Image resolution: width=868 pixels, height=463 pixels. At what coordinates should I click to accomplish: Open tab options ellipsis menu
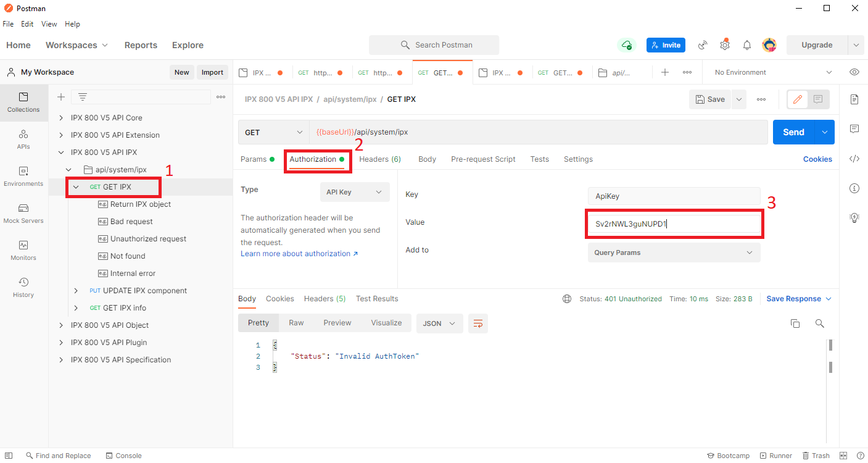pyautogui.click(x=687, y=72)
